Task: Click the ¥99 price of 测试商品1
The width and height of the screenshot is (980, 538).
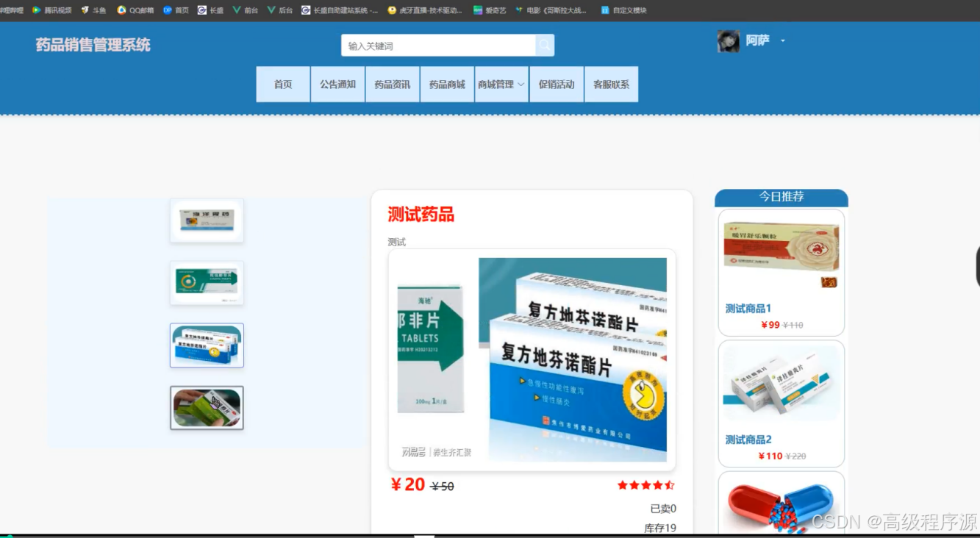Action: click(x=770, y=325)
